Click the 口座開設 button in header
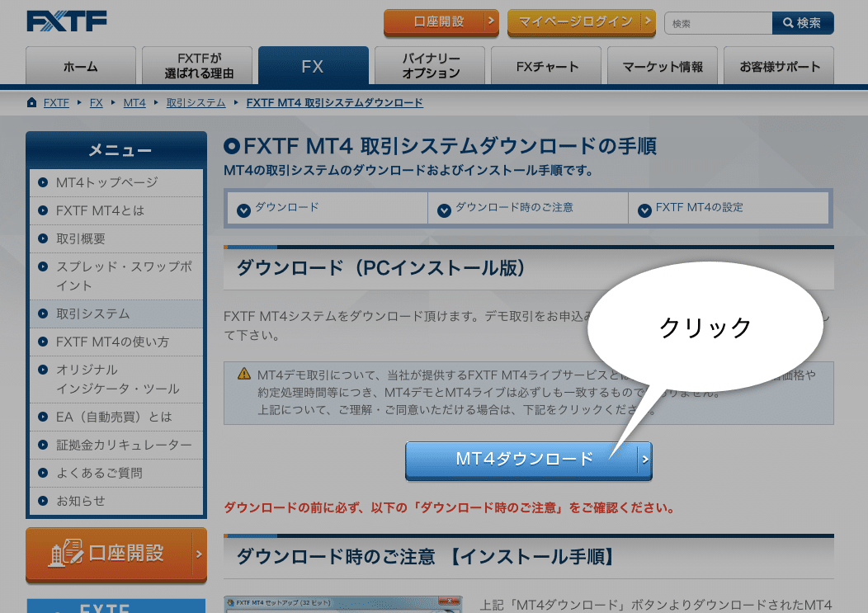868x613 pixels. click(x=441, y=22)
